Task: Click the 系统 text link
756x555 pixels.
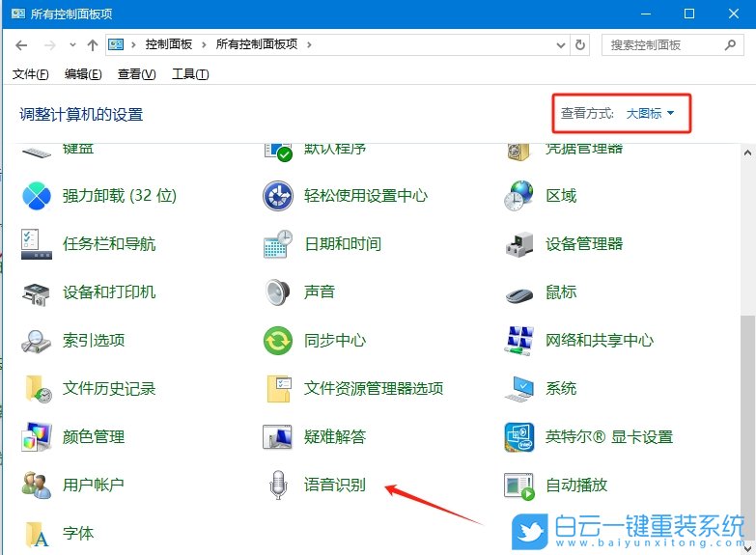Action: (561, 389)
